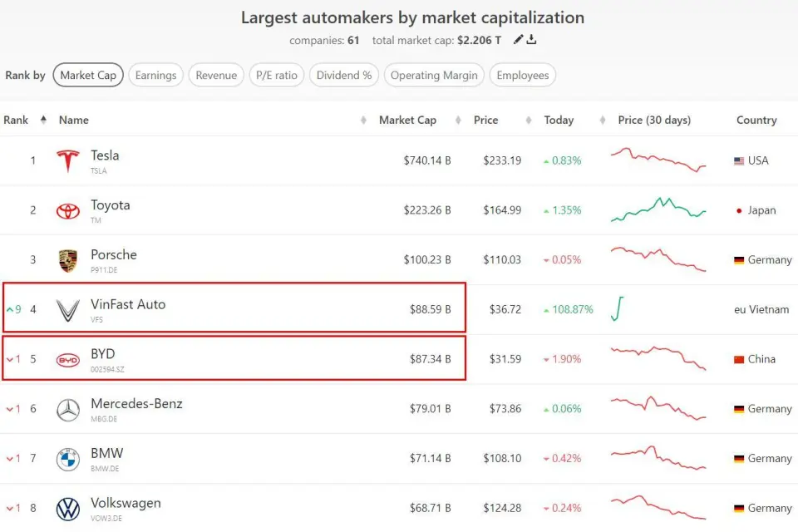Click the Porsche crest logo
798x532 pixels.
[x=67, y=261]
